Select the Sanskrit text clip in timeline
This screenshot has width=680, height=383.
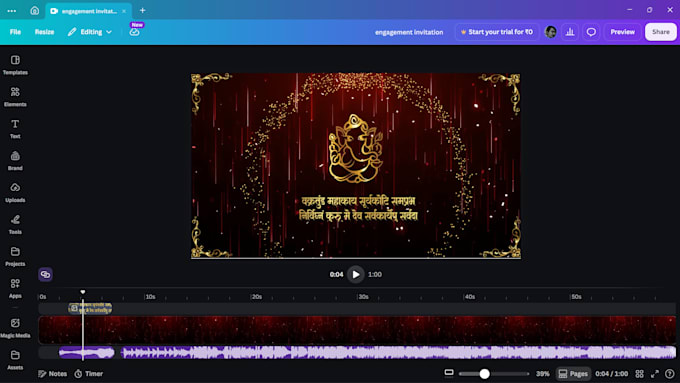tap(90, 308)
